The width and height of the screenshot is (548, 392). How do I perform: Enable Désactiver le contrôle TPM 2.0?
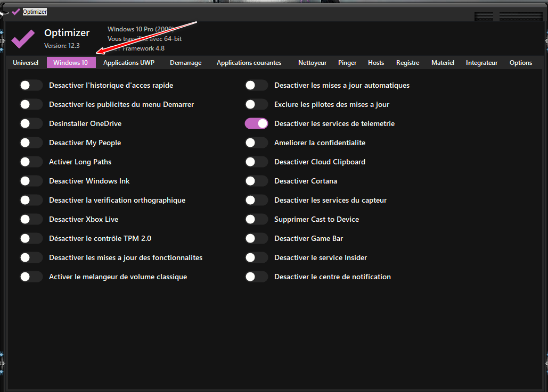tap(31, 238)
